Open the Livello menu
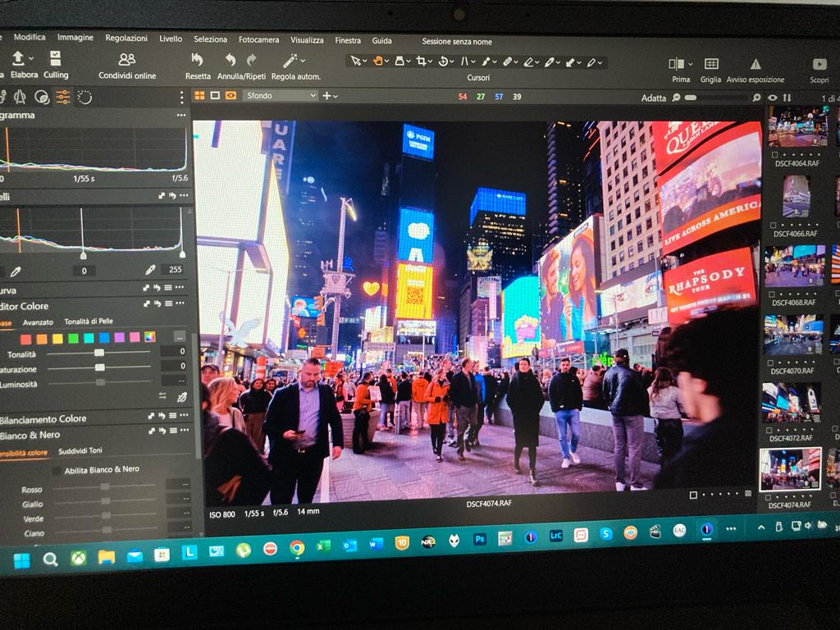Image resolution: width=840 pixels, height=630 pixels. [x=171, y=39]
